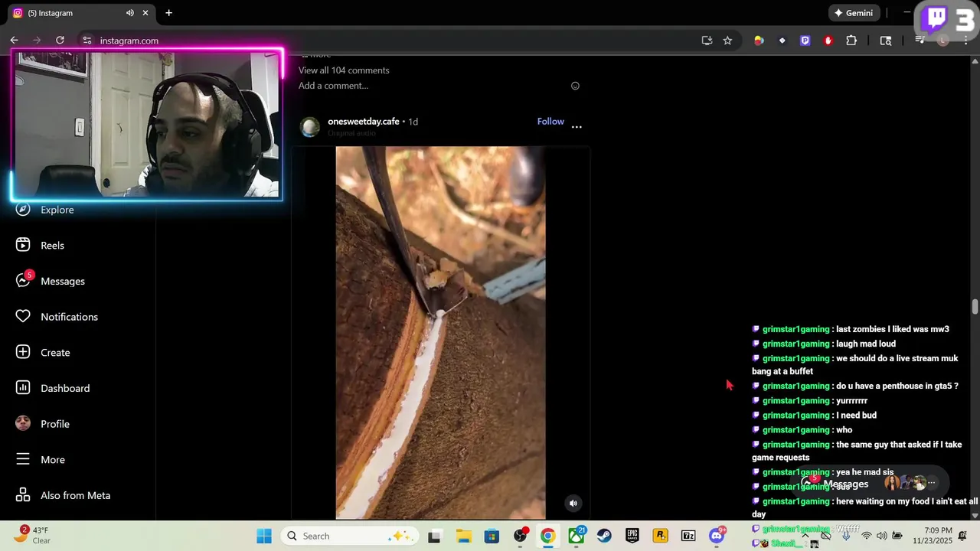Open Epic Games Launcher from taskbar

tap(632, 536)
